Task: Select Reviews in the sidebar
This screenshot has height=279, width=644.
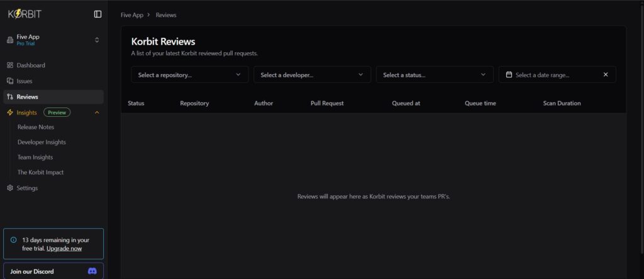Action: coord(53,97)
